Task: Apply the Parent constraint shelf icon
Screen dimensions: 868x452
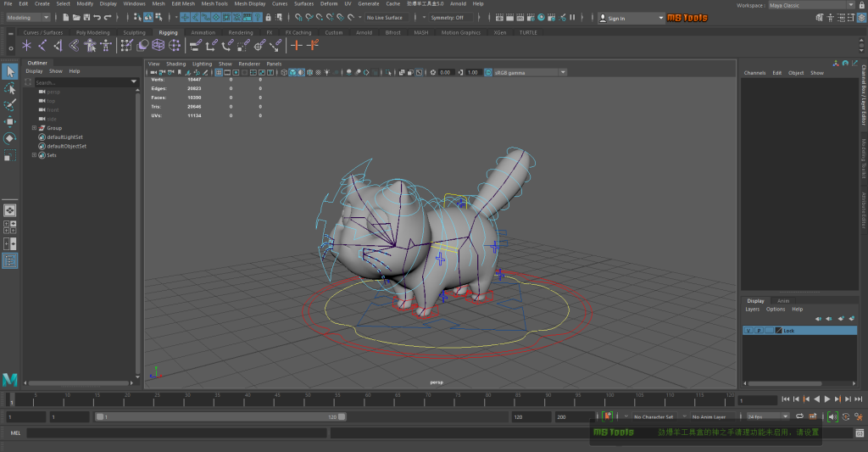Action: click(196, 46)
